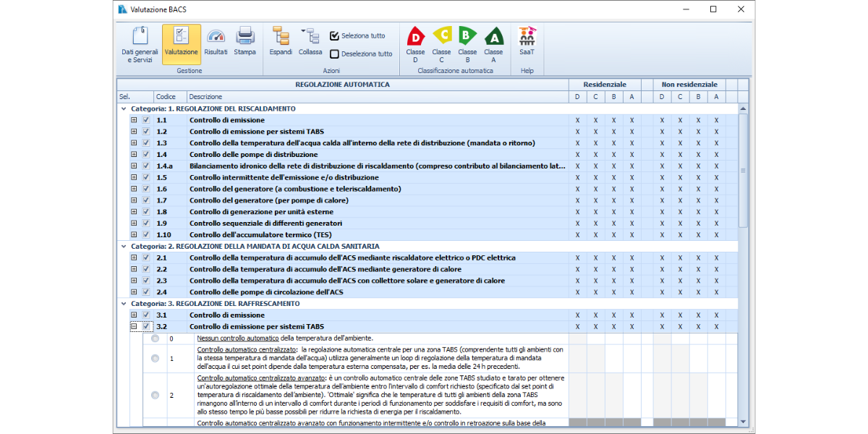Select the Valutazione toolbar button
The image size is (868, 434).
(x=181, y=45)
